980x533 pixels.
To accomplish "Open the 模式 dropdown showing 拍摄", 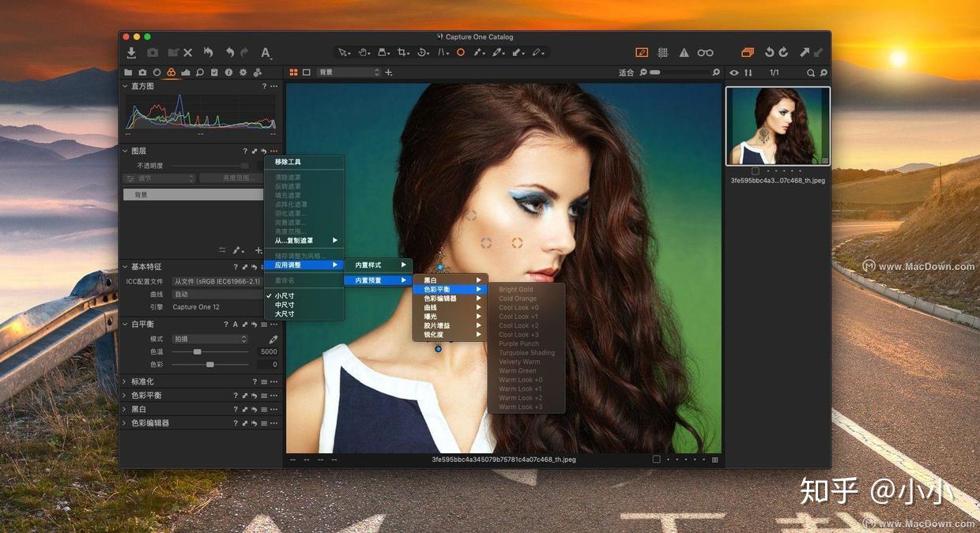I will coord(209,339).
